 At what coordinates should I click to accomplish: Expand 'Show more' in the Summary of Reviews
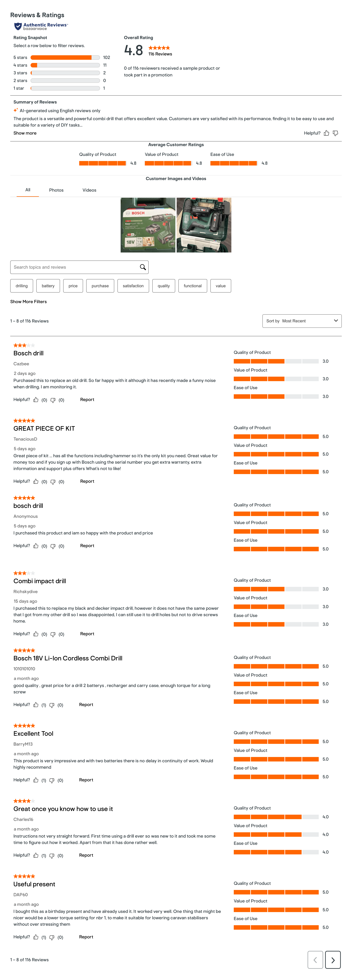[24, 133]
